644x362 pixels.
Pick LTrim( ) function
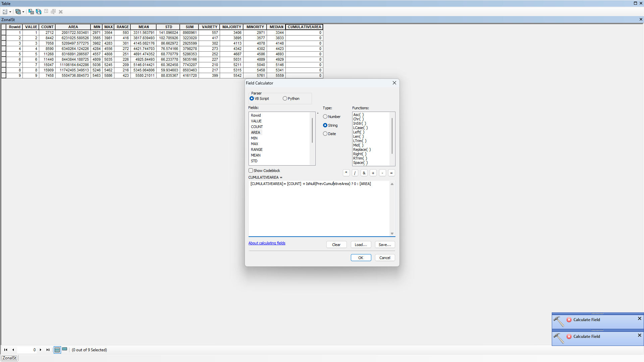[360, 141]
